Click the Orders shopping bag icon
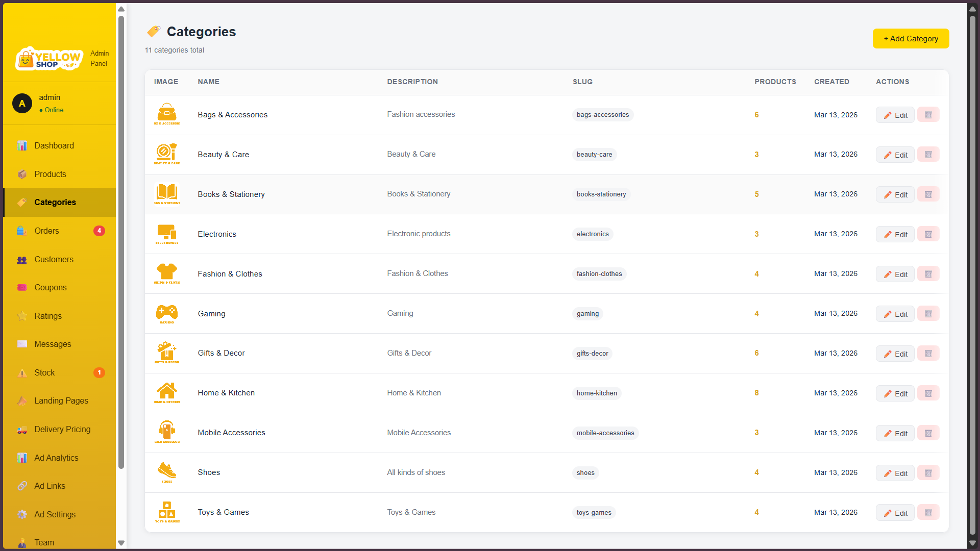 coord(22,231)
